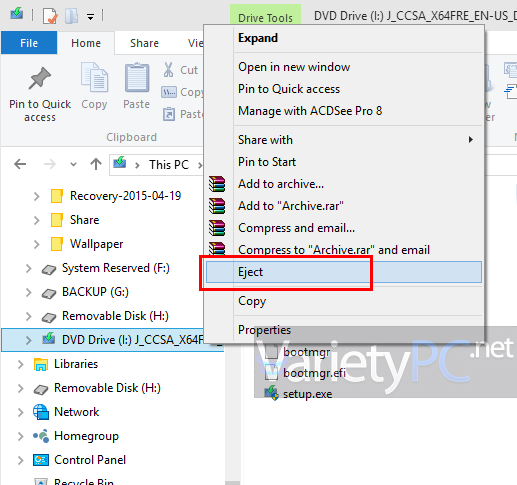Go back with the Back arrow

[x=20, y=164]
